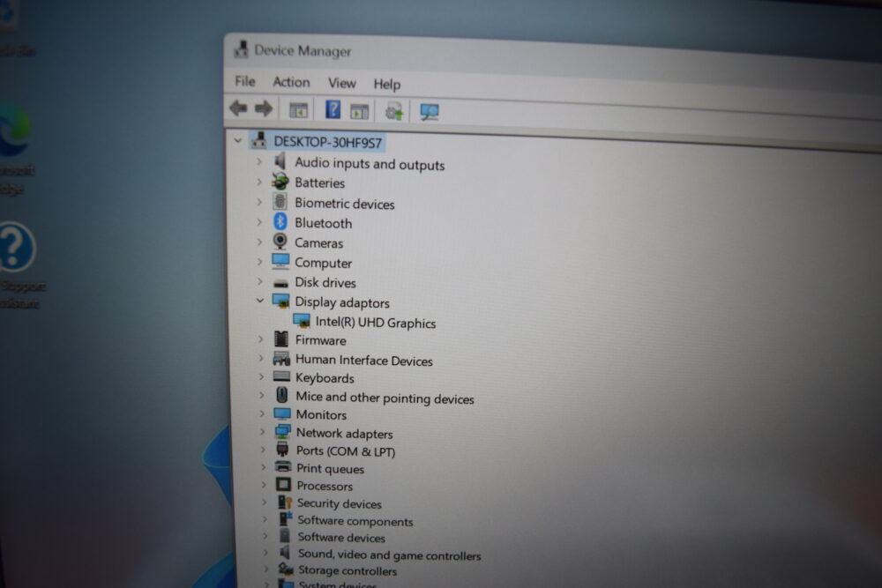Click the blue Bluetooth icon
Image resolution: width=882 pixels, height=588 pixels.
point(280,221)
